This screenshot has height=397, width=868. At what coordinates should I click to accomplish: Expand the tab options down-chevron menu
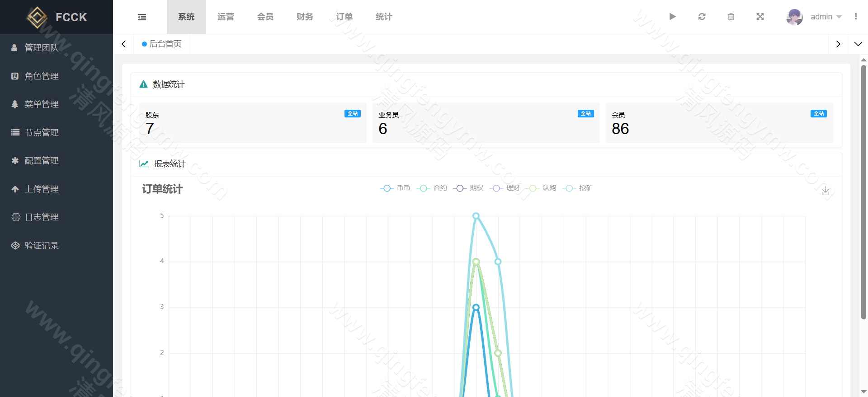(858, 44)
